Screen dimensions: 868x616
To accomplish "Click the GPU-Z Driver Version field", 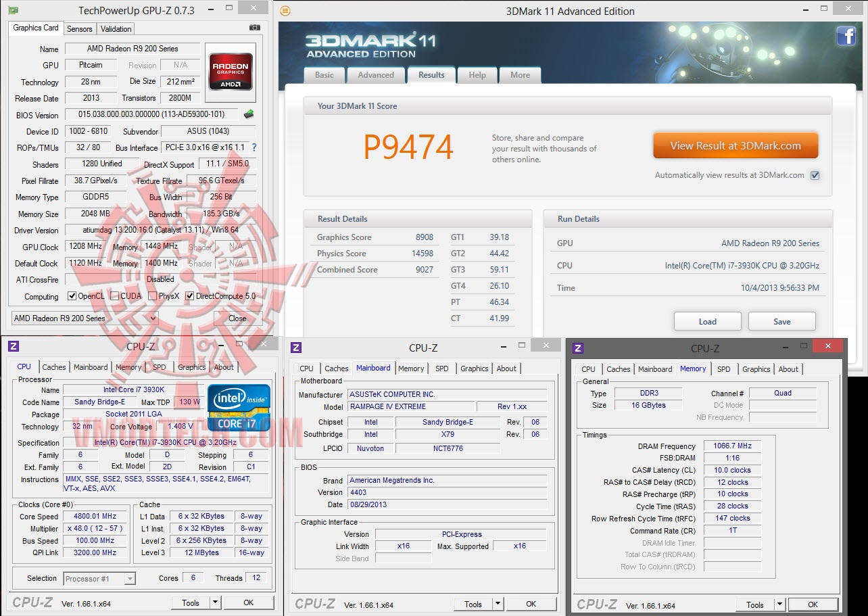I will coord(160,230).
